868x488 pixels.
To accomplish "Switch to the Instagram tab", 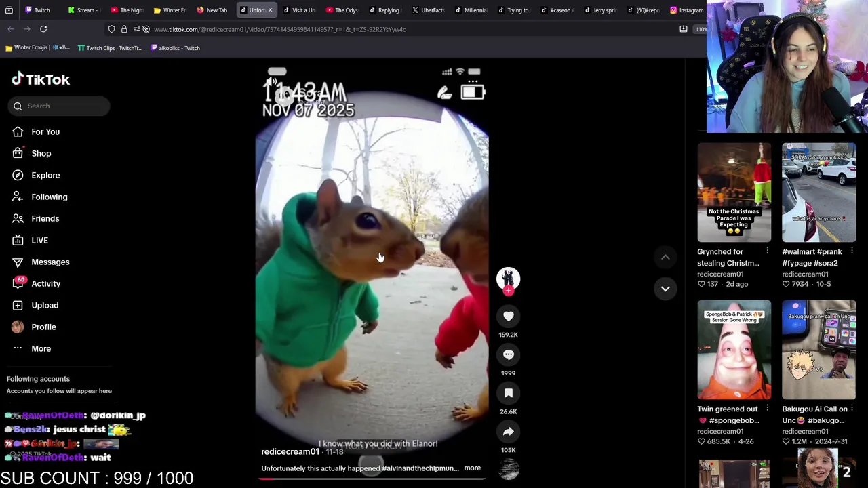I will pos(686,10).
